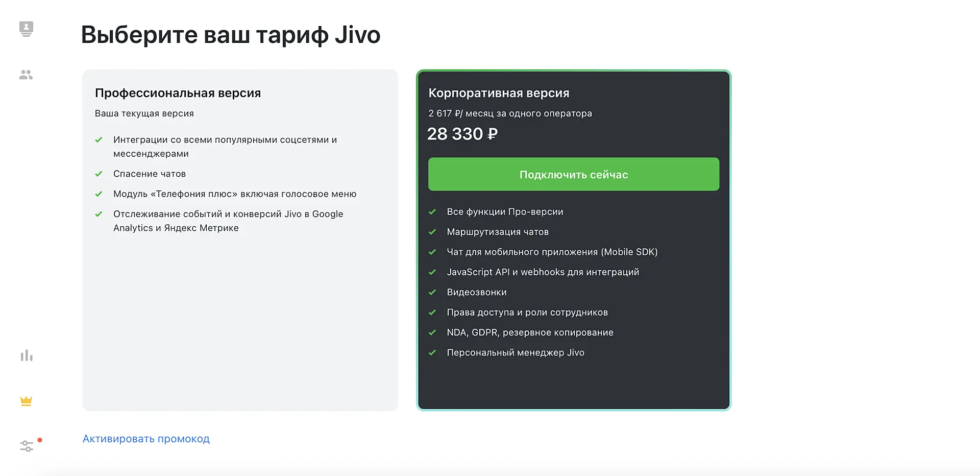This screenshot has width=980, height=476.
Task: Click the Персональный менеджер Jivo feature text
Action: point(516,352)
